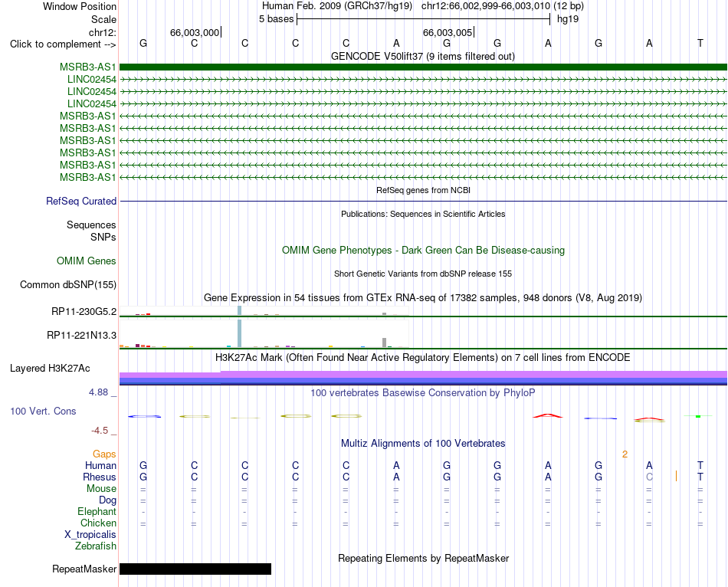
Task: Open 'Publications: Sequences in Scientific Articles' title
Action: pyautogui.click(x=423, y=214)
